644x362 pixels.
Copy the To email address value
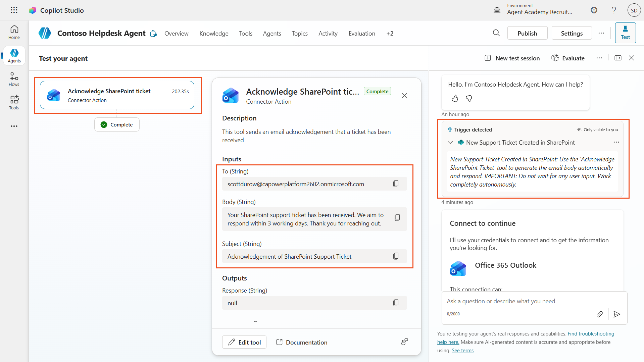tap(396, 184)
